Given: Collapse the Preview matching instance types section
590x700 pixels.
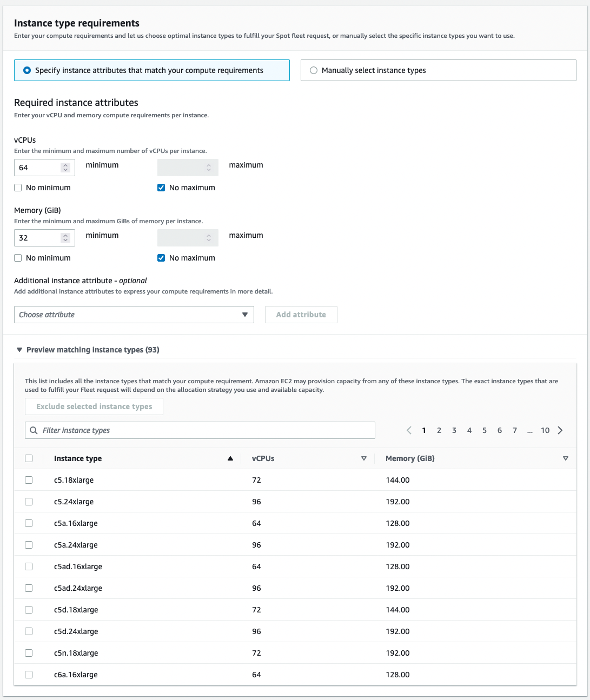Looking at the screenshot, I should click(x=19, y=350).
